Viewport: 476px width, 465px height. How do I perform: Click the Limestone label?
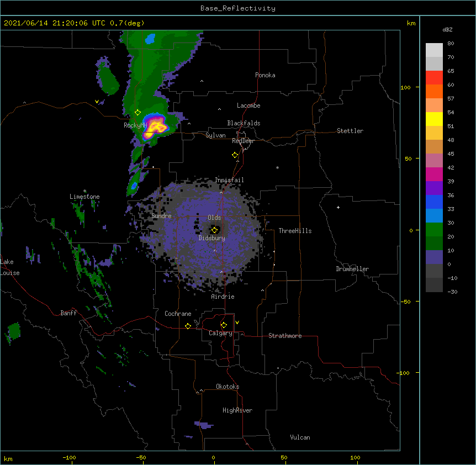click(x=84, y=197)
